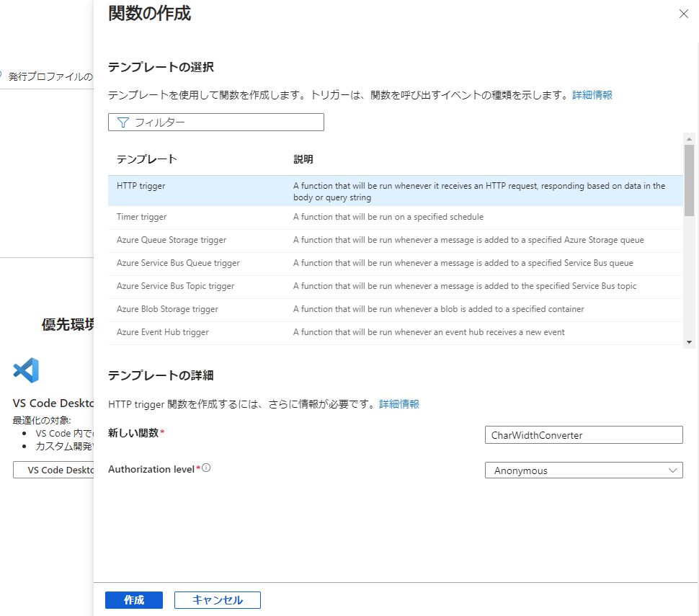Image resolution: width=699 pixels, height=616 pixels.
Task: Choose Azure Queue Storage trigger template
Action: point(172,240)
